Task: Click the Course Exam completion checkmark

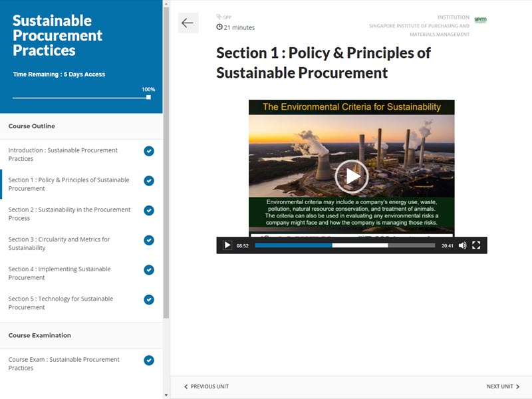Action: click(x=149, y=360)
